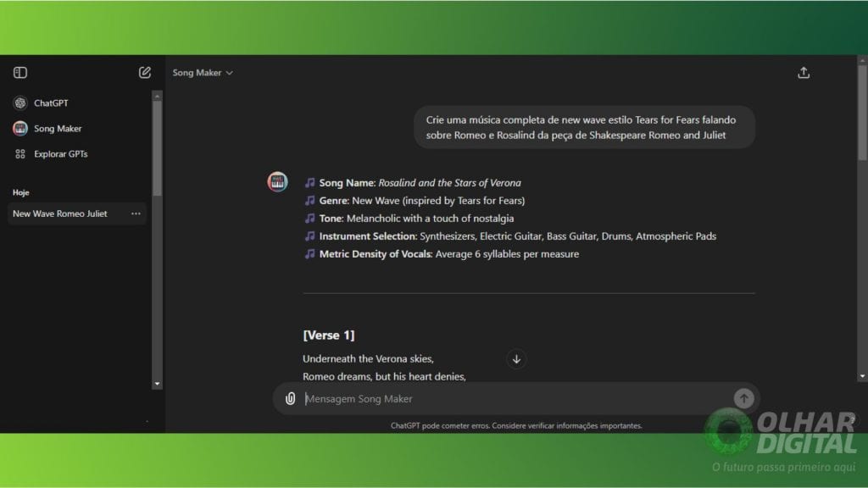Jump to bottom with the down-arrow circle
Screen dimensions: 868x488
click(x=516, y=359)
